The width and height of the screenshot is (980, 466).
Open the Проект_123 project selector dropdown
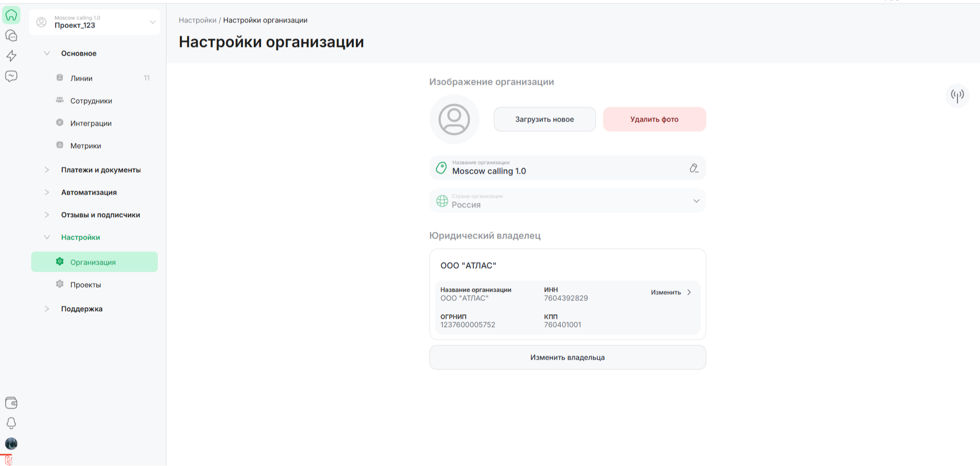94,22
